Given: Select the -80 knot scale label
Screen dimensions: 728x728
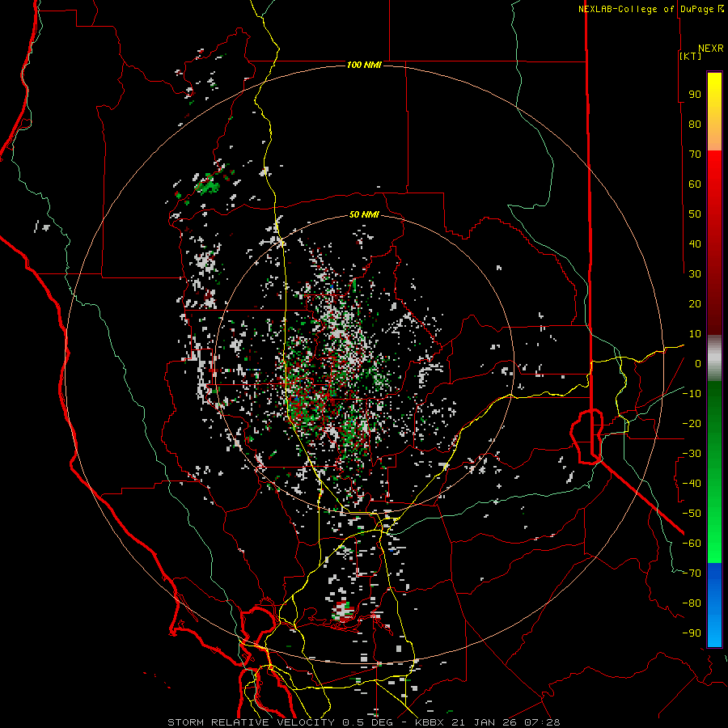Looking at the screenshot, I should tap(692, 603).
